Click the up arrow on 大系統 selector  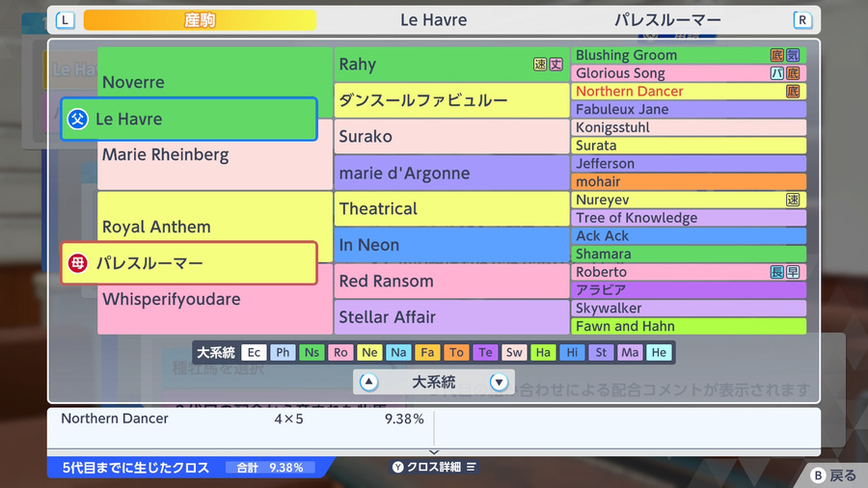click(368, 382)
